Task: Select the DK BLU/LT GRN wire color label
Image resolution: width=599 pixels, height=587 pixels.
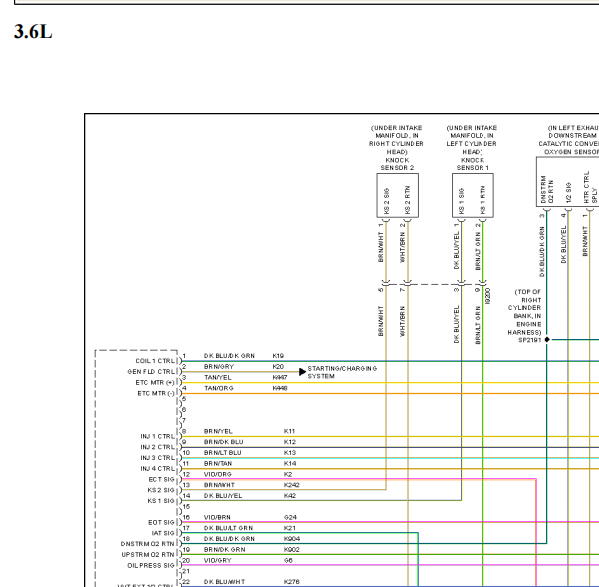Action: [228, 528]
